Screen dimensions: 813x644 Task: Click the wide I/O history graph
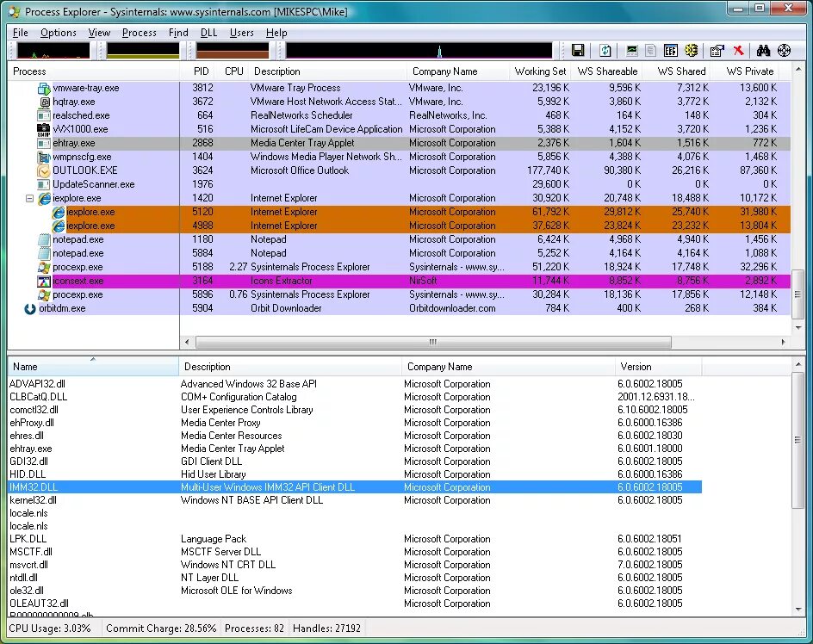coord(419,50)
